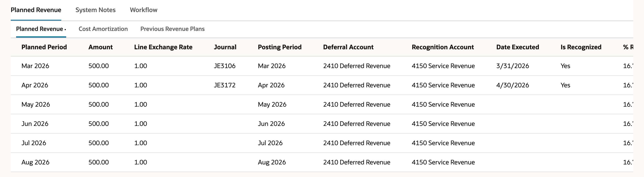The width and height of the screenshot is (644, 177).
Task: Click 2410 Deferred Revenue in the Jun 2026 row
Action: point(356,124)
